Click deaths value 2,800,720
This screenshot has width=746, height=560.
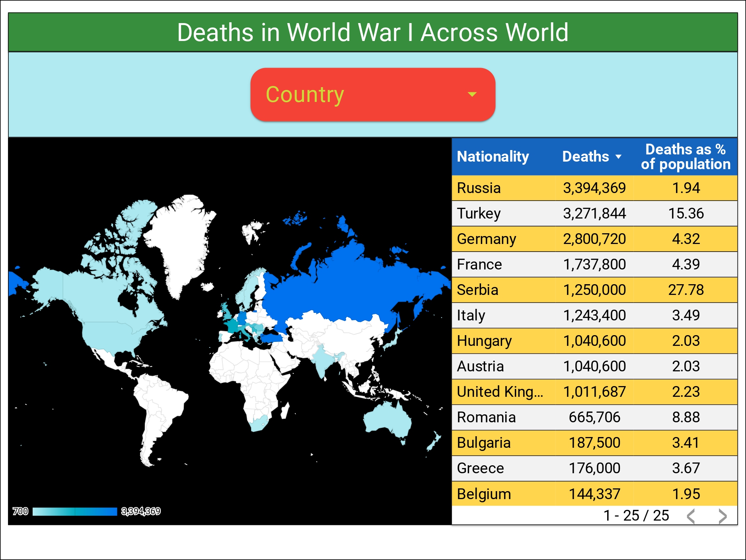594,239
